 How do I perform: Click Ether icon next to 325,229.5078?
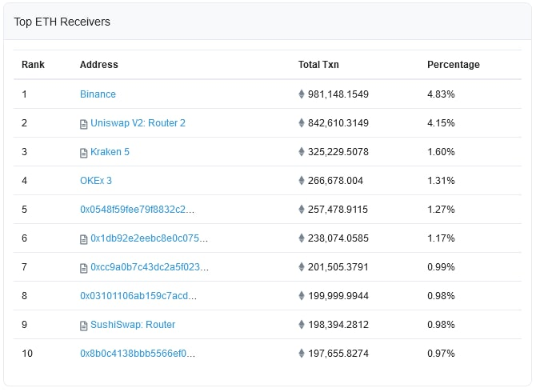(301, 151)
